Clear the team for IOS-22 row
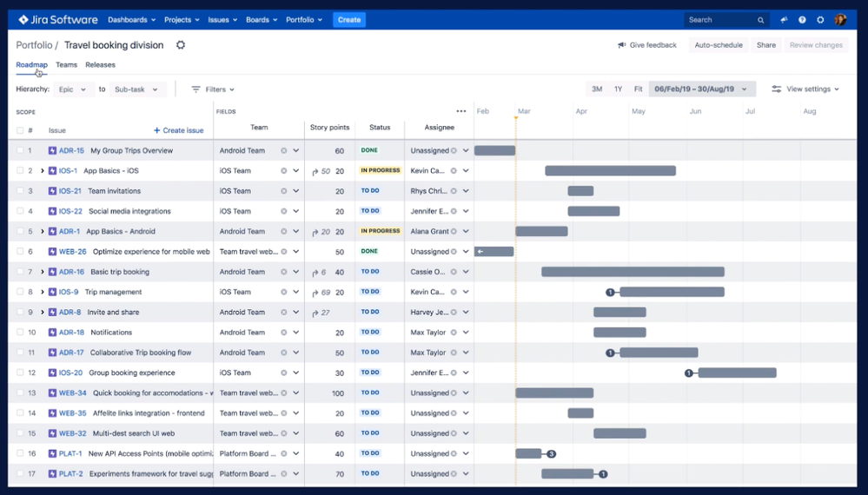Viewport: 868px width, 495px height. pos(283,211)
